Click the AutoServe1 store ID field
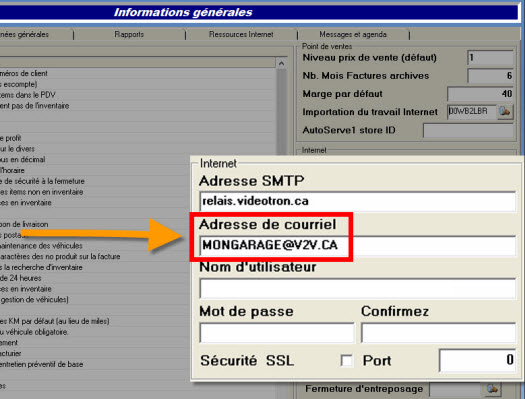This screenshot has height=399, width=525. (468, 130)
